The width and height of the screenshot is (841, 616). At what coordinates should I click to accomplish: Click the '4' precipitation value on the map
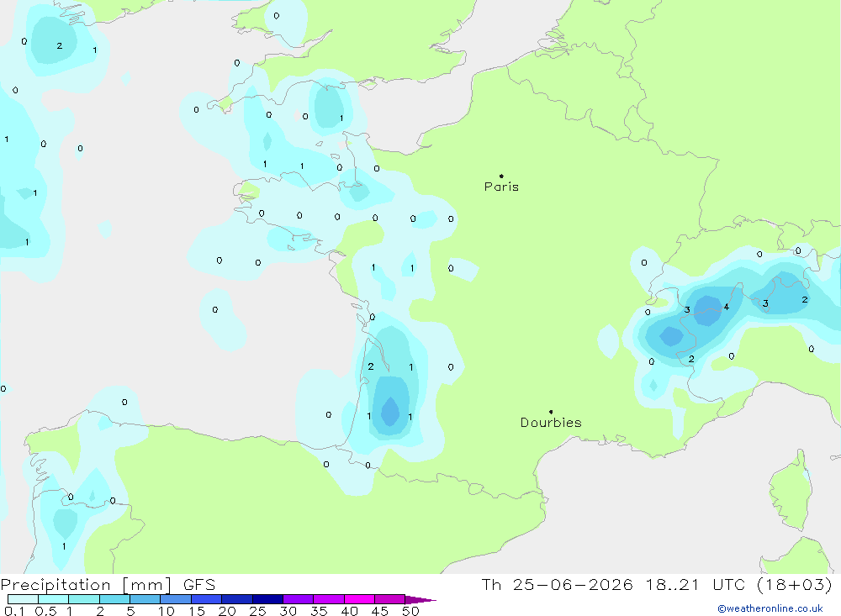tap(727, 307)
